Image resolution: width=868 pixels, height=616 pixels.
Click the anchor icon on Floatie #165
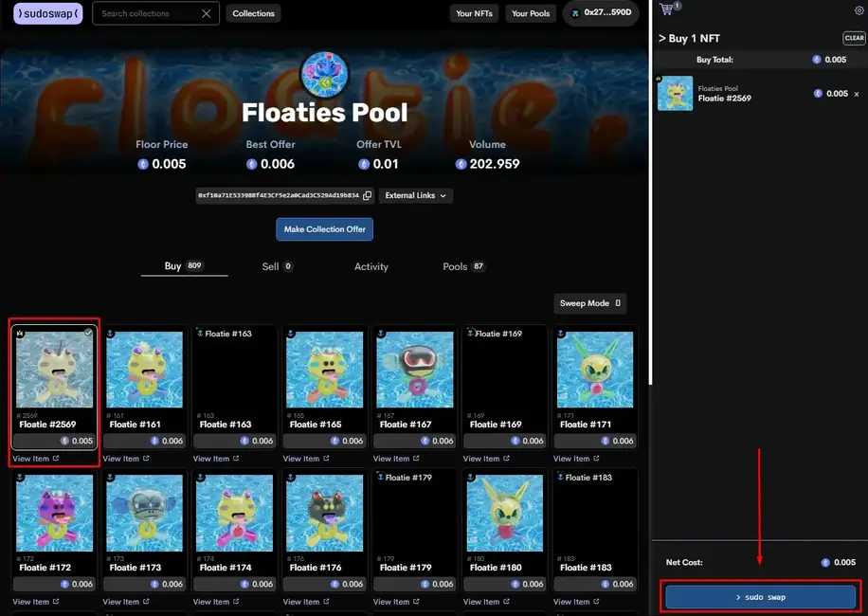pos(291,334)
